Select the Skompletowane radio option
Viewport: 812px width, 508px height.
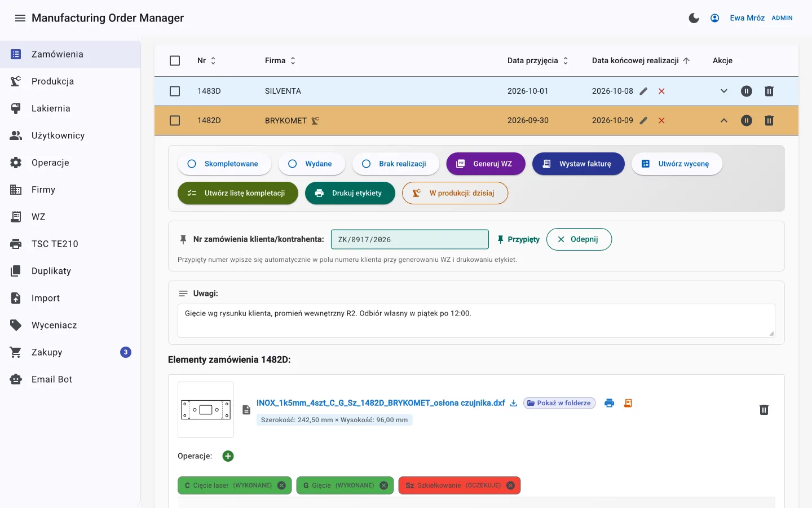[224, 164]
